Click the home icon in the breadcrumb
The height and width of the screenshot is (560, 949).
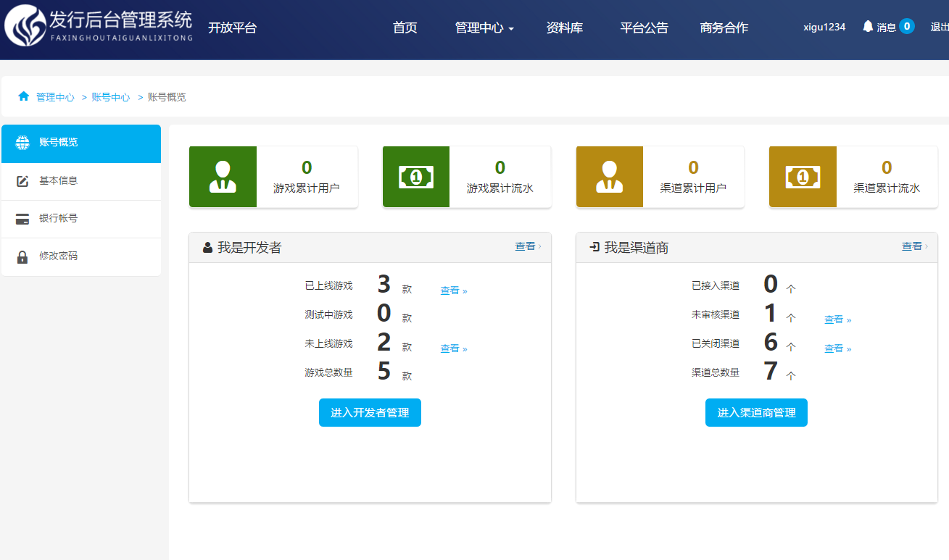pyautogui.click(x=24, y=96)
